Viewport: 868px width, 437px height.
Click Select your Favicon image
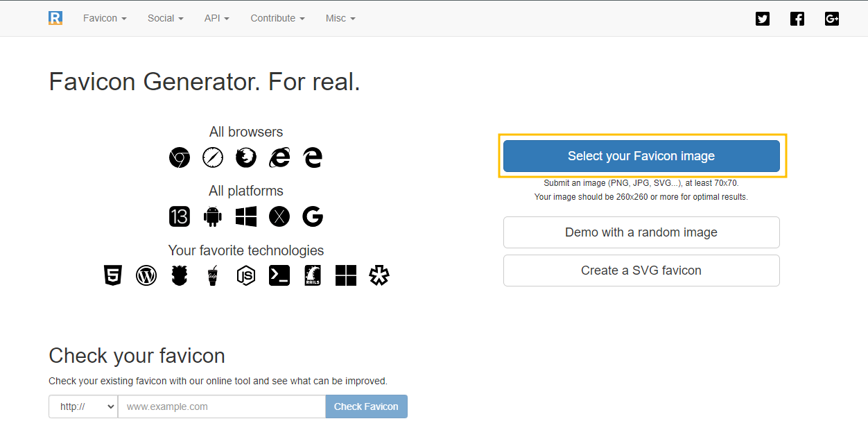[x=641, y=155]
